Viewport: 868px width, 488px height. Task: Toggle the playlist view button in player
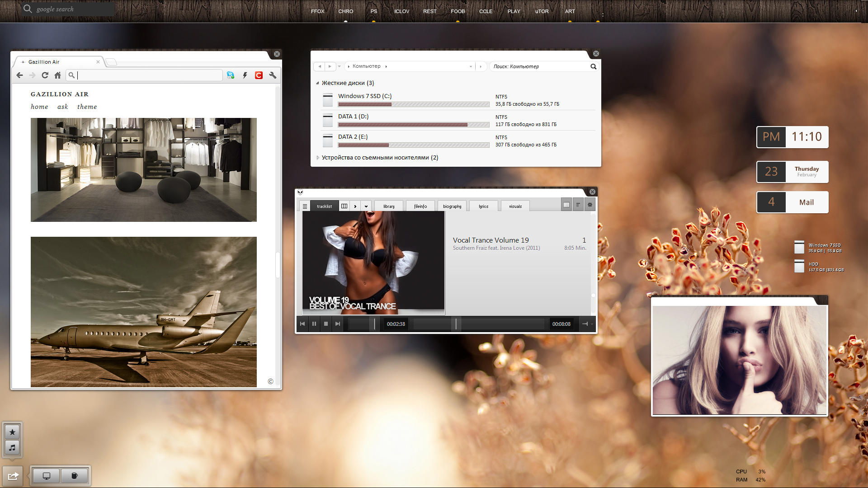tap(566, 205)
